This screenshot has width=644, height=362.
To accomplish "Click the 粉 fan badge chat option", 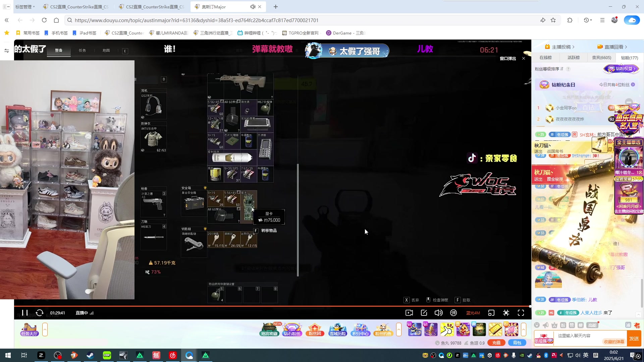I will coord(563,325).
